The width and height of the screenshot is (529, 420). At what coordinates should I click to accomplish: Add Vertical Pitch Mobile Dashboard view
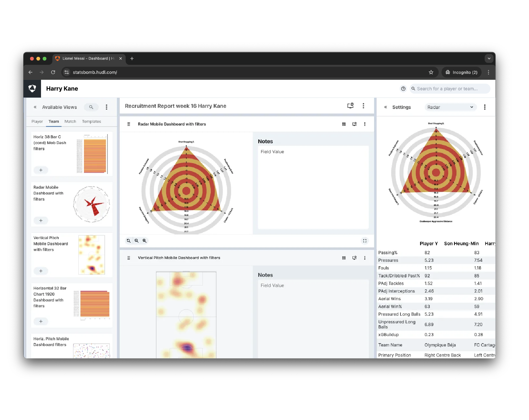41,271
